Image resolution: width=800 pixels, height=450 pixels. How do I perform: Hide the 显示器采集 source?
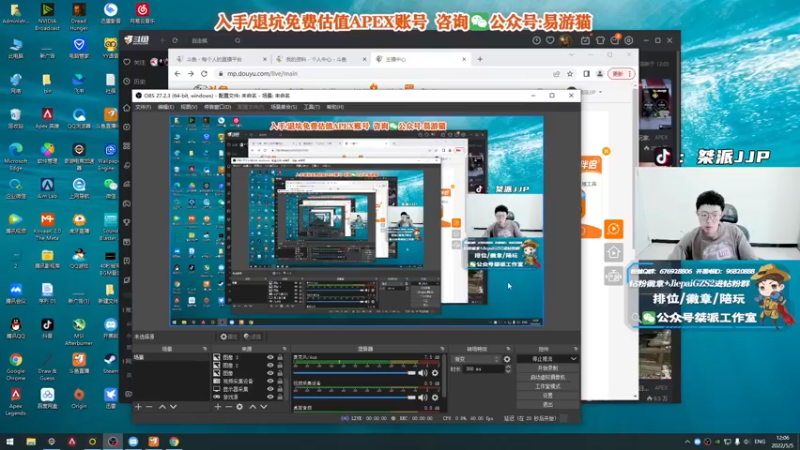[x=270, y=389]
